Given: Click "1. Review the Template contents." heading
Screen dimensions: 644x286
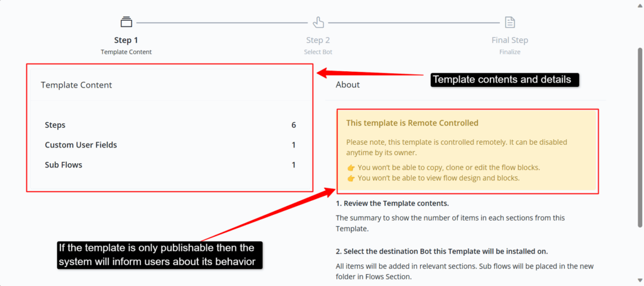Looking at the screenshot, I should (392, 203).
